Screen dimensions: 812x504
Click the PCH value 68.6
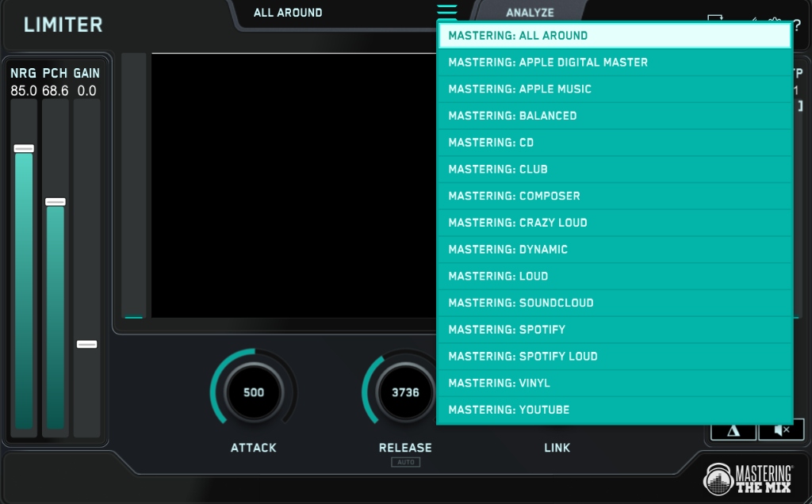[56, 91]
